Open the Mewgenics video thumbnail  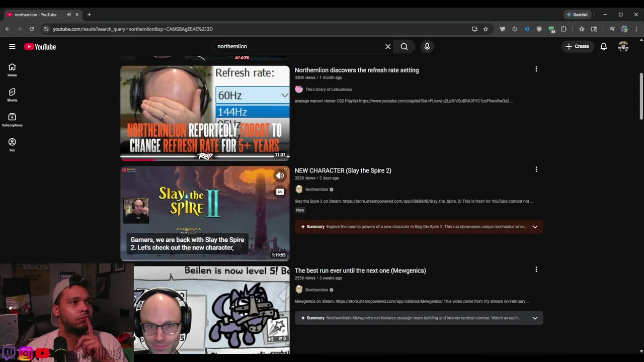coord(211,310)
